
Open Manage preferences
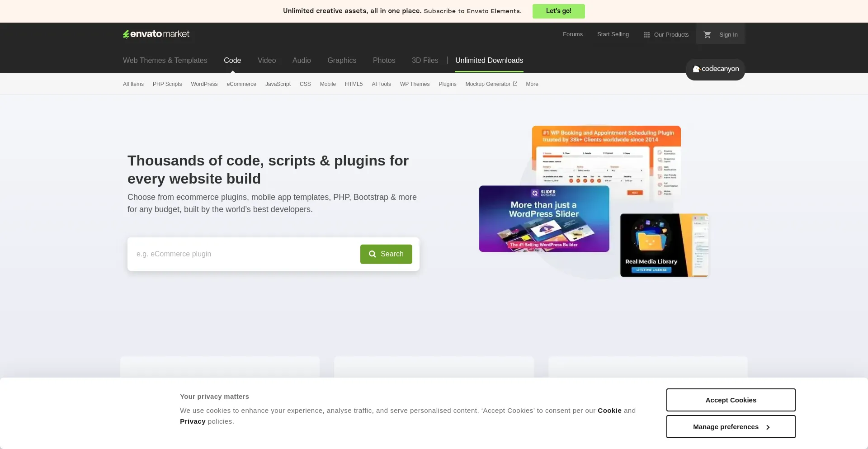(x=731, y=427)
